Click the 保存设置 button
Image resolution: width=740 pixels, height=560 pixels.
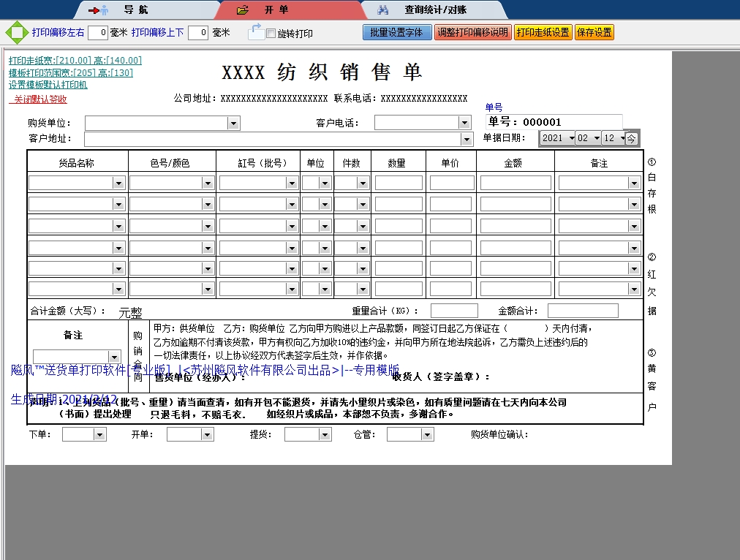tap(594, 32)
